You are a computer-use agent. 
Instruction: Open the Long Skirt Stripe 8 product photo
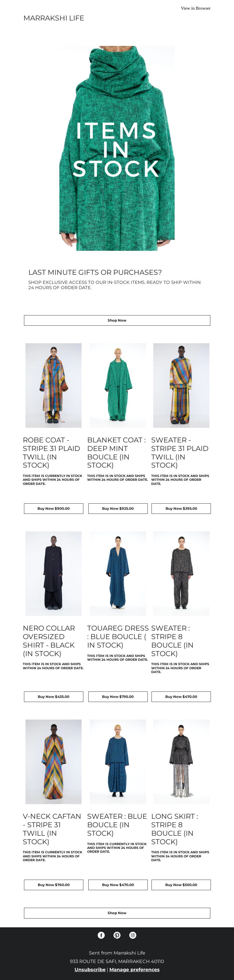181,762
